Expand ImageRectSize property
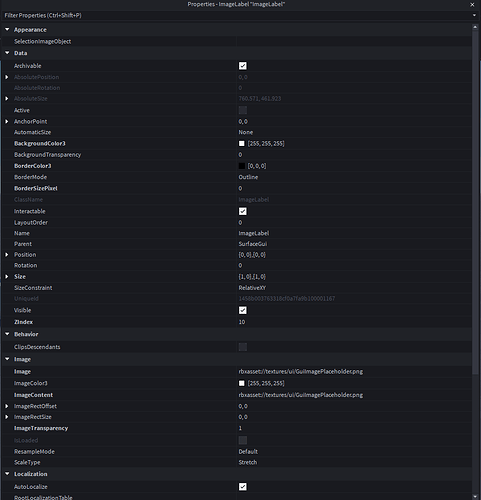481x500 pixels. pyautogui.click(x=7, y=417)
